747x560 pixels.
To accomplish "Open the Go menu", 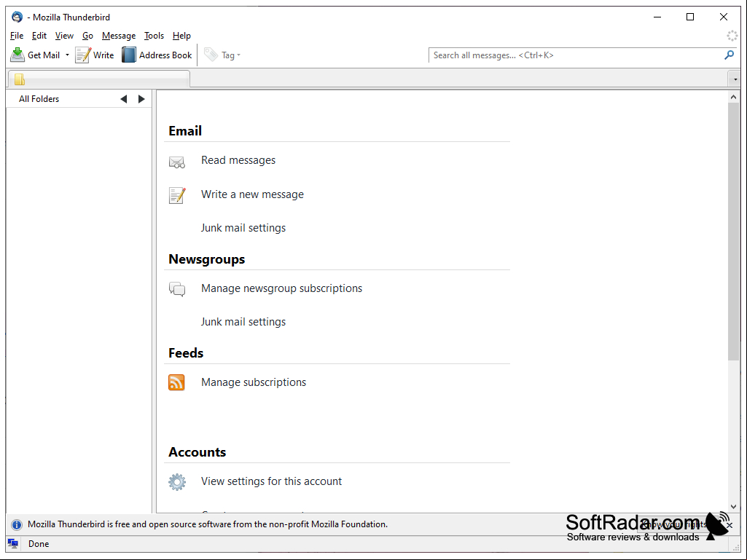I will [x=87, y=36].
